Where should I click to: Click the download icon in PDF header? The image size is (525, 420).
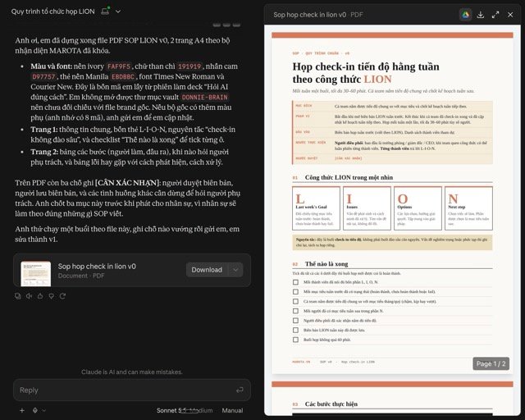tap(481, 15)
